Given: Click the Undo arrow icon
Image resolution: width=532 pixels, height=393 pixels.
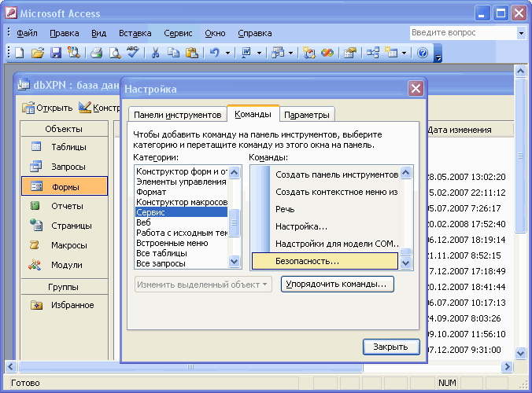Looking at the screenshot, I should coord(215,53).
